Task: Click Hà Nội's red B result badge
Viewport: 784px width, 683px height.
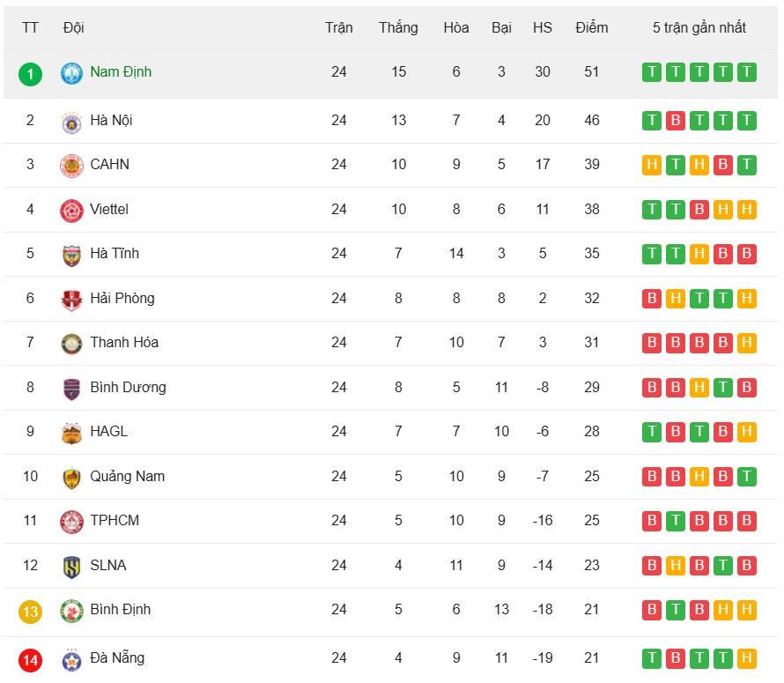Action: 676,121
